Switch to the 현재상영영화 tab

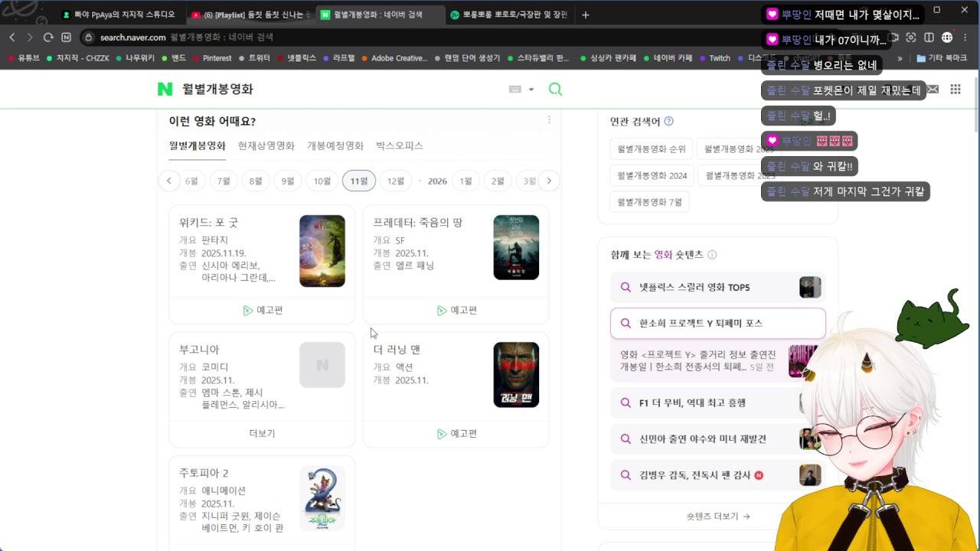266,145
